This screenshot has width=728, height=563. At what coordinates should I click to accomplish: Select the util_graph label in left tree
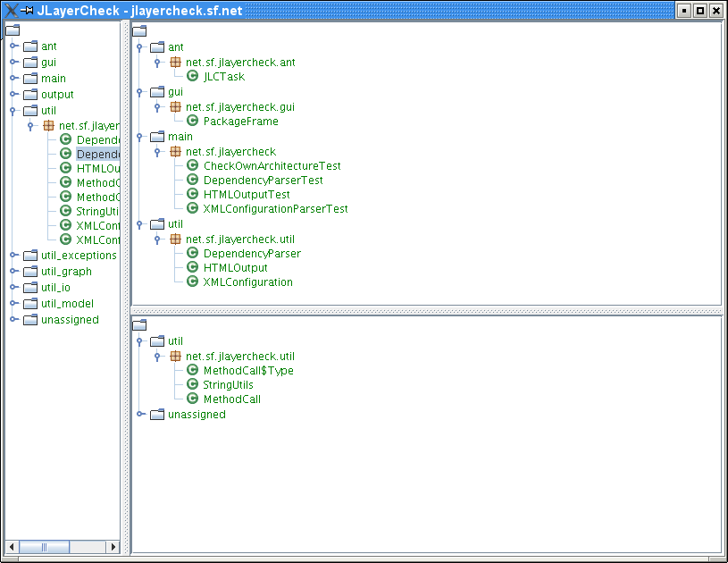point(66,272)
